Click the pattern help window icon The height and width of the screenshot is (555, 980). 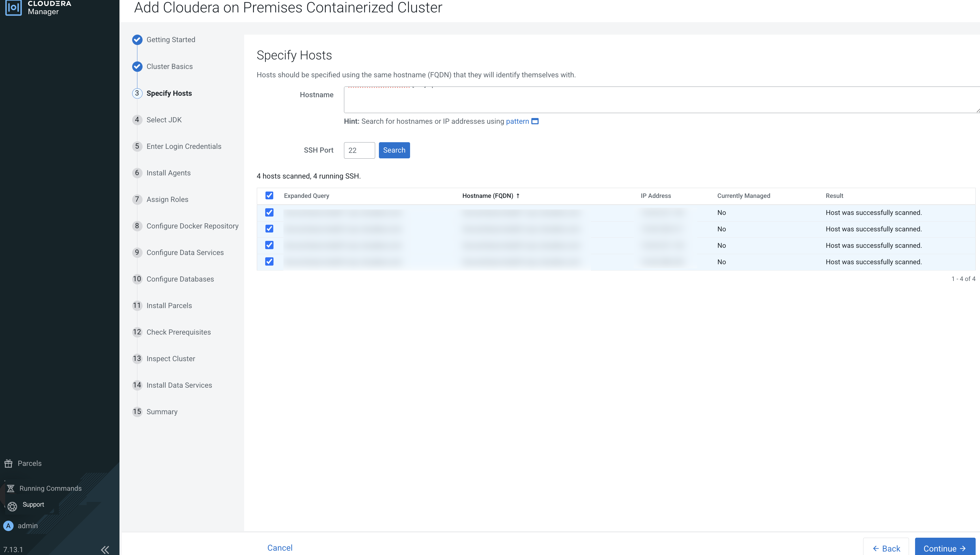(535, 121)
